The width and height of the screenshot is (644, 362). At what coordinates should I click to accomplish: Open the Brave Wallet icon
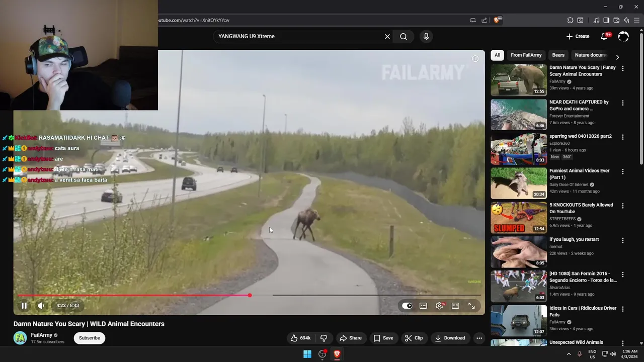pyautogui.click(x=616, y=20)
